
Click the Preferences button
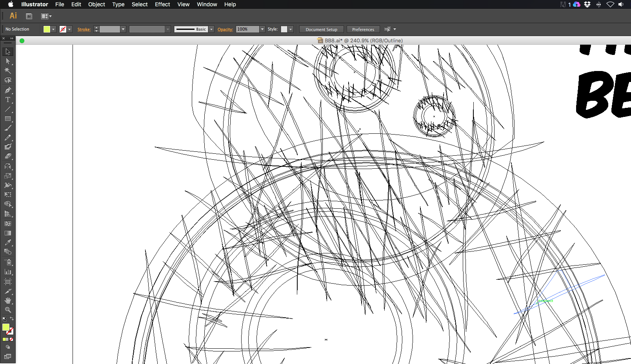(x=363, y=29)
